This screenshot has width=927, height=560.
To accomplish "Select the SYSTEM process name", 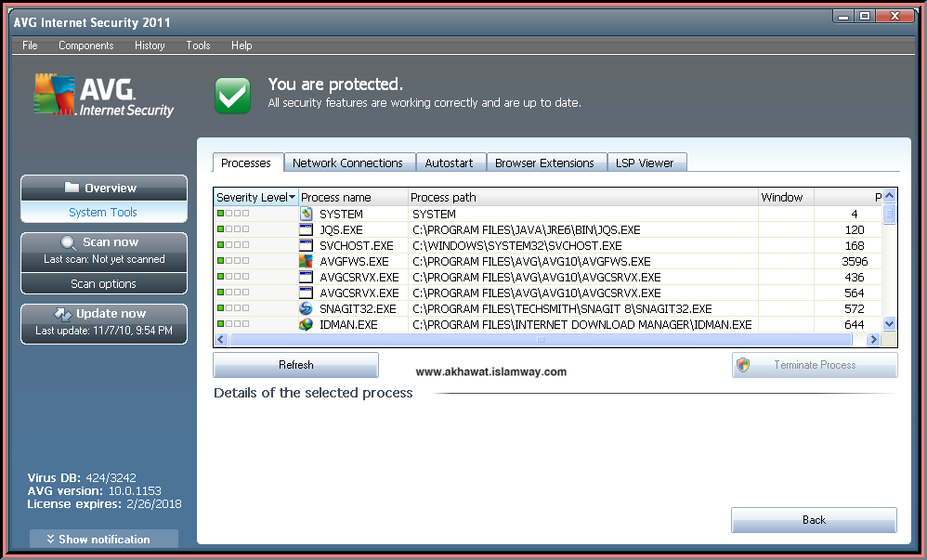I will click(341, 215).
